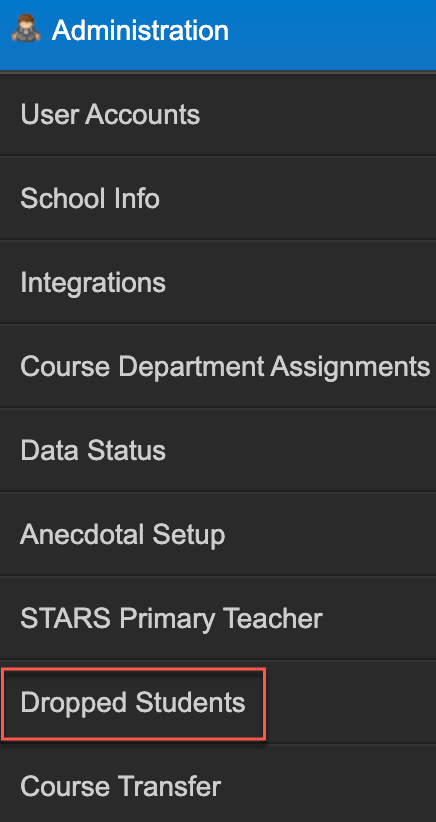
Task: Open the highlighted Dropped Students item
Action: [x=133, y=703]
